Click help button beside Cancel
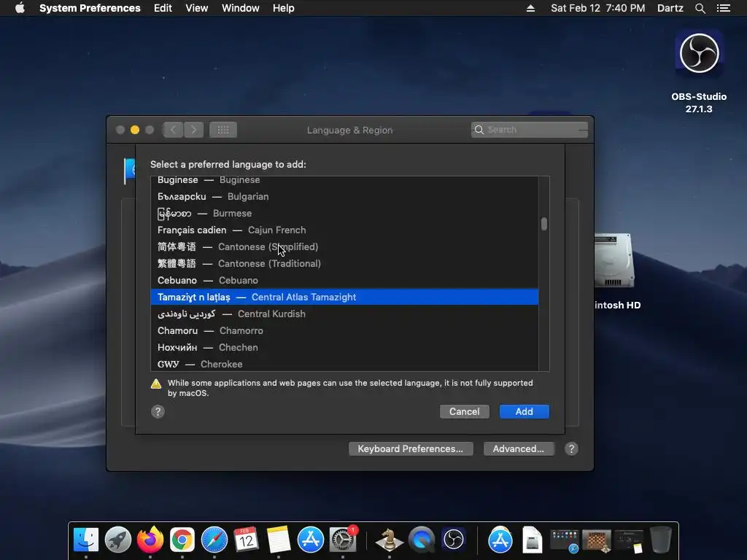Image resolution: width=747 pixels, height=560 pixels. [158, 411]
